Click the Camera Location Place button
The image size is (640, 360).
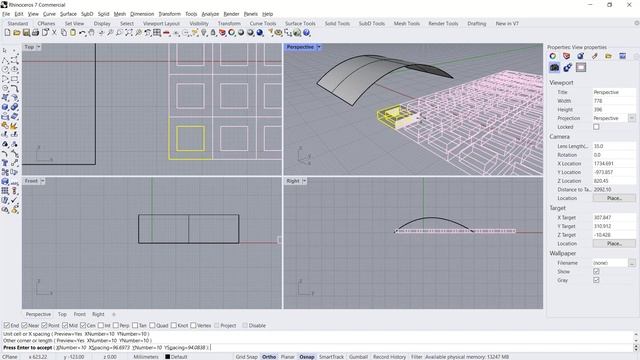click(614, 198)
